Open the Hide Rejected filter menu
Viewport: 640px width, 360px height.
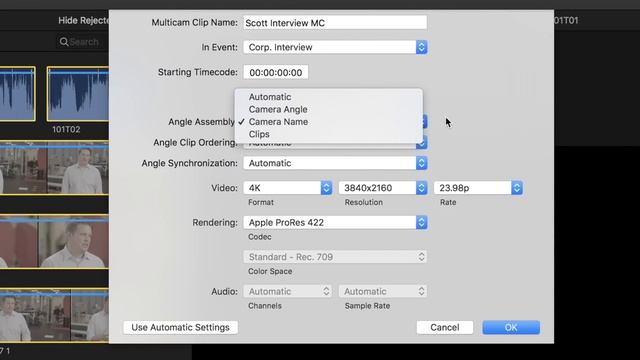pyautogui.click(x=84, y=20)
